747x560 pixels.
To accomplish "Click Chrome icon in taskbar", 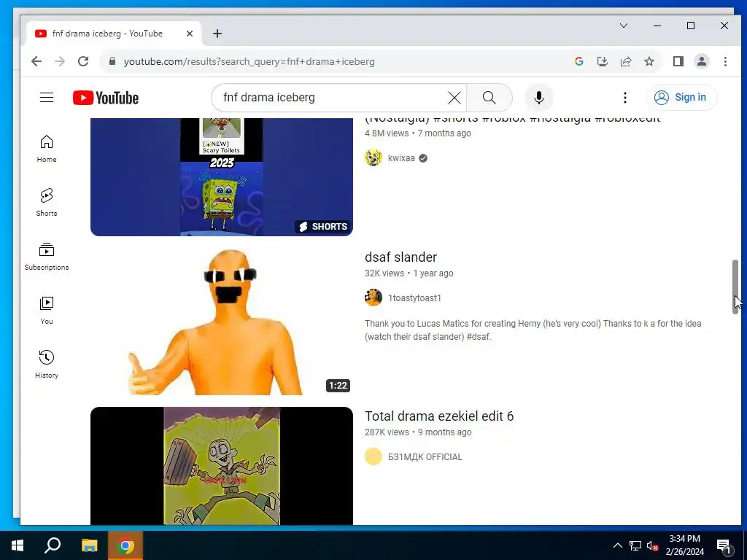I will pos(125,545).
